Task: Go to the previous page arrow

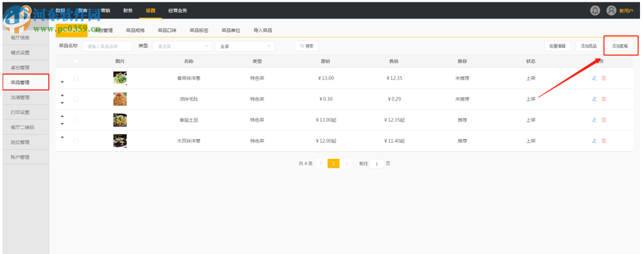Action: click(321, 163)
